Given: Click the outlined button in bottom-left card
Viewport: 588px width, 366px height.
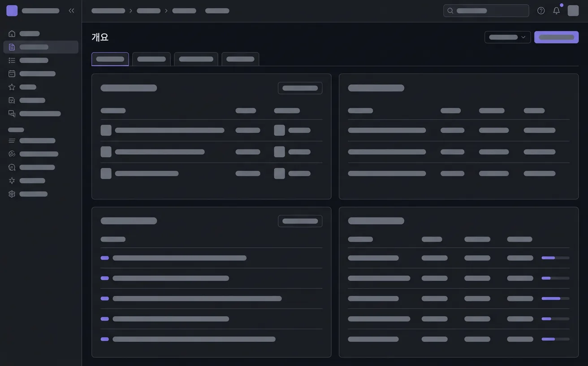Looking at the screenshot, I should tap(300, 221).
